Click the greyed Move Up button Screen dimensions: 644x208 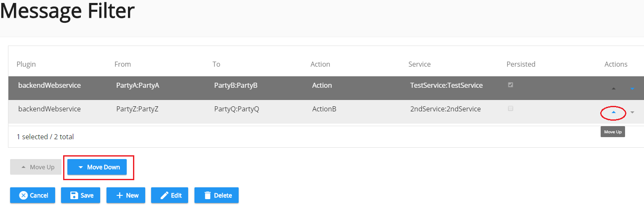tap(36, 167)
